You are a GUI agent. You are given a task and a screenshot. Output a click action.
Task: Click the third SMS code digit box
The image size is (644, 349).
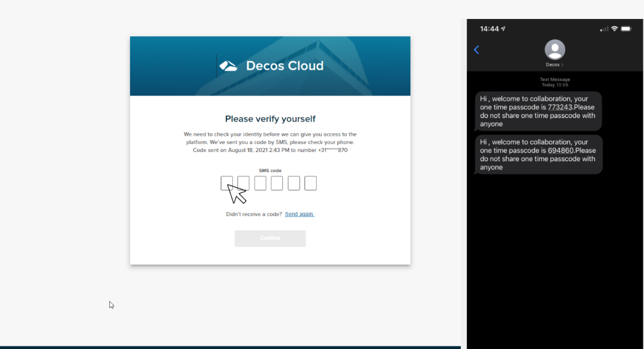[260, 183]
